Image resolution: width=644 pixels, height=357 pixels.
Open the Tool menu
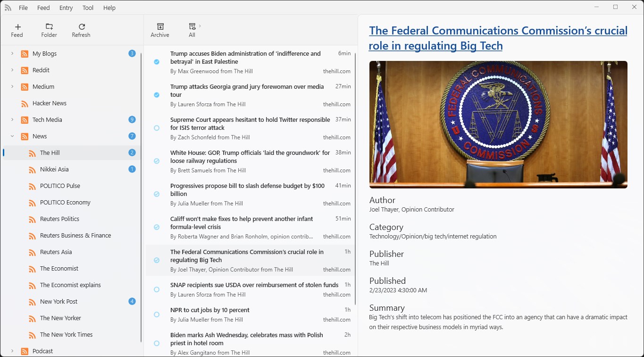[x=88, y=8]
